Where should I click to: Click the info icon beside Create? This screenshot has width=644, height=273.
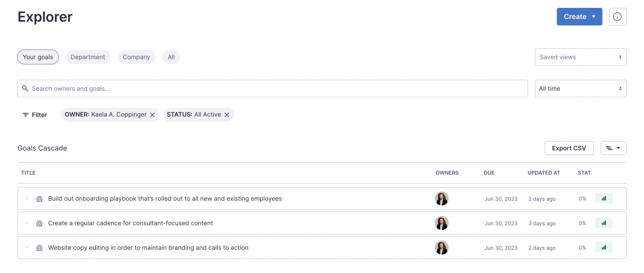coord(618,17)
